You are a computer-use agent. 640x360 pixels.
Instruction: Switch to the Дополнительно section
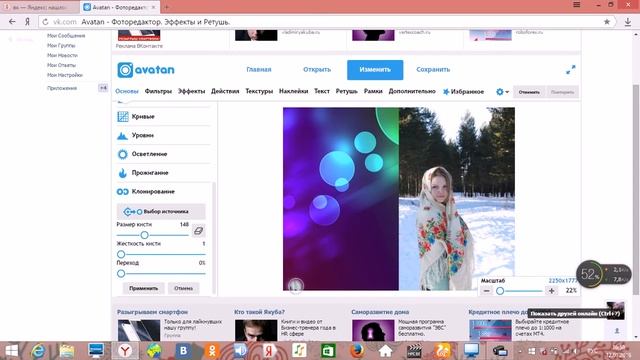[412, 91]
